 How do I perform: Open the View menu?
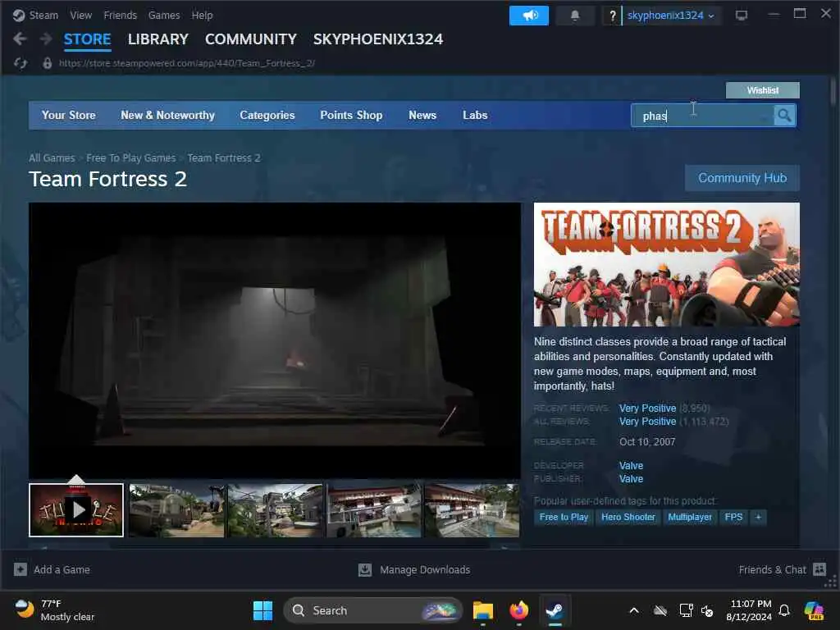80,15
